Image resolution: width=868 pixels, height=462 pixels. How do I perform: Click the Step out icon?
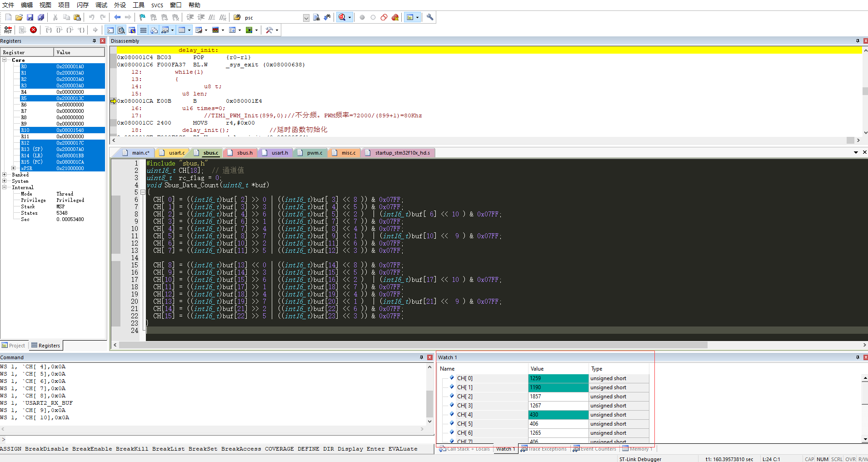click(x=70, y=30)
